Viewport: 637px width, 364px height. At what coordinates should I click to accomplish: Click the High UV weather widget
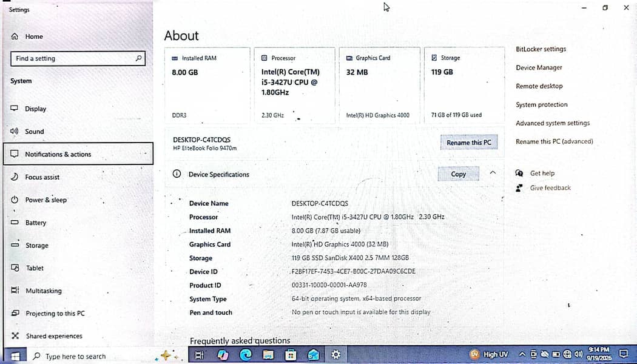[x=489, y=355]
